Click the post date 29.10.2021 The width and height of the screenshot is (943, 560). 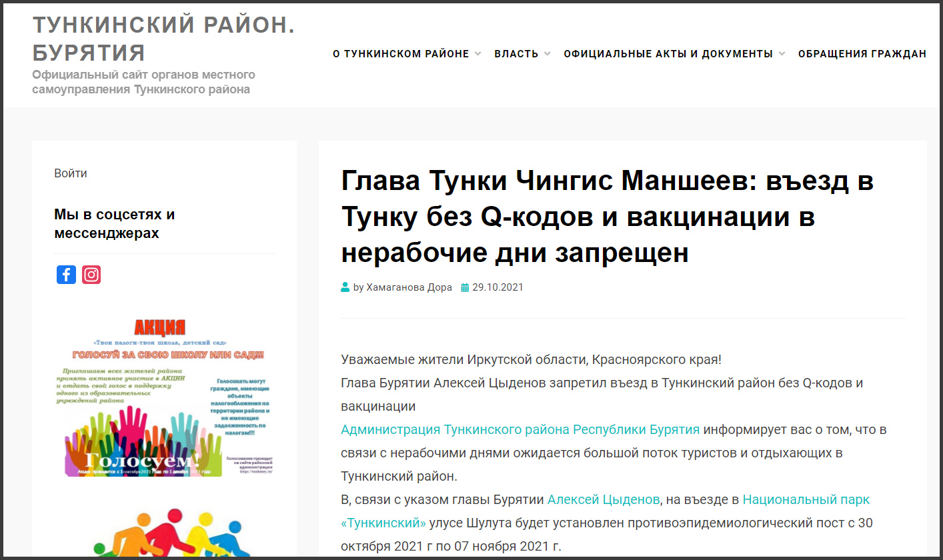click(x=498, y=287)
